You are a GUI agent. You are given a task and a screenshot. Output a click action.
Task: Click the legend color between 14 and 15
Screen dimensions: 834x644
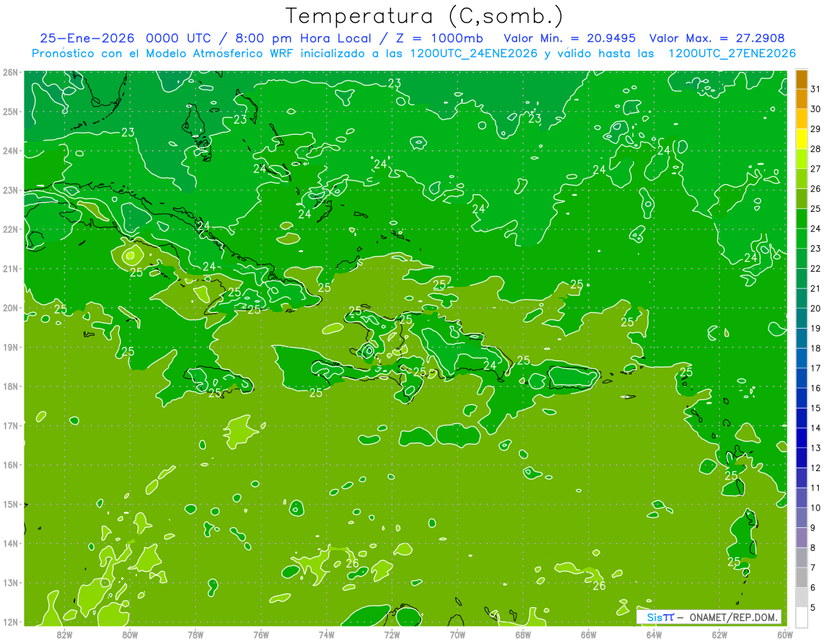(801, 418)
